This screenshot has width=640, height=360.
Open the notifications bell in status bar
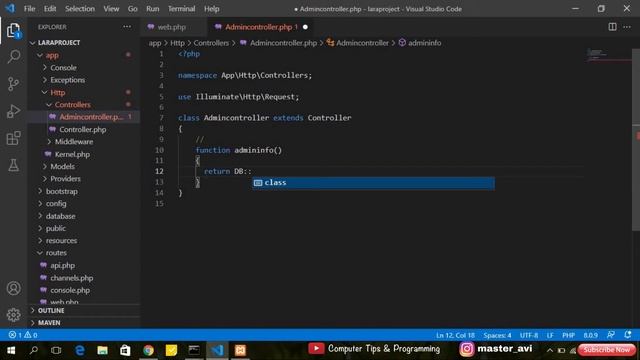pos(628,335)
